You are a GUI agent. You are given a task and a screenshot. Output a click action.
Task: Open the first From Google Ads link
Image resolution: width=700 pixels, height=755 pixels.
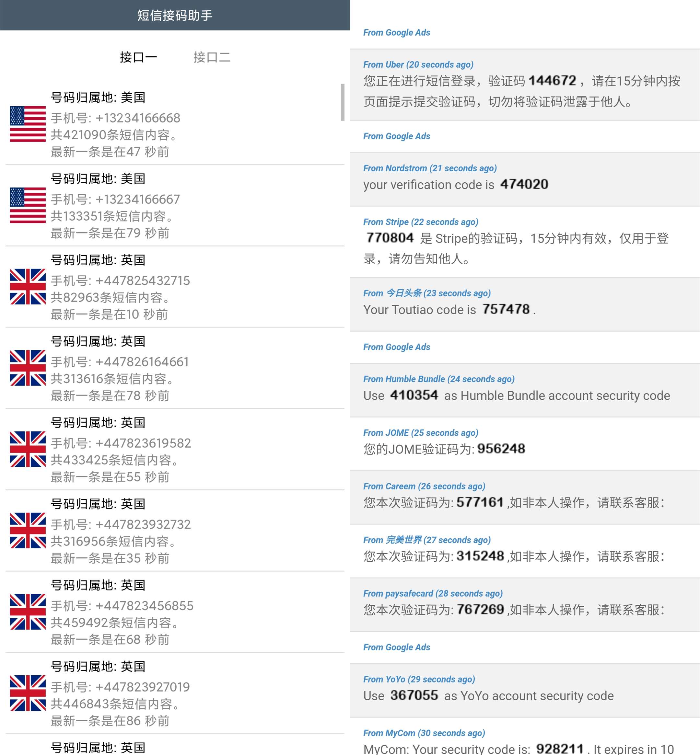(x=397, y=33)
